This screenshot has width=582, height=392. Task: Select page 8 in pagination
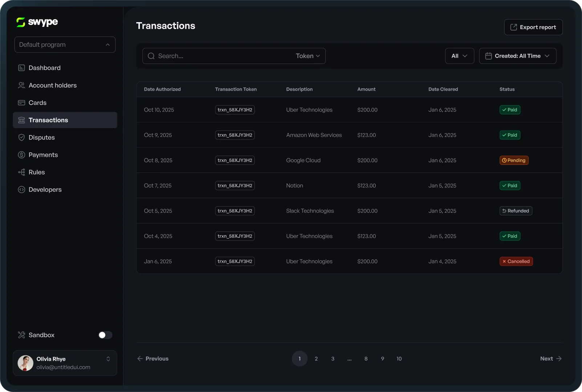coord(366,359)
